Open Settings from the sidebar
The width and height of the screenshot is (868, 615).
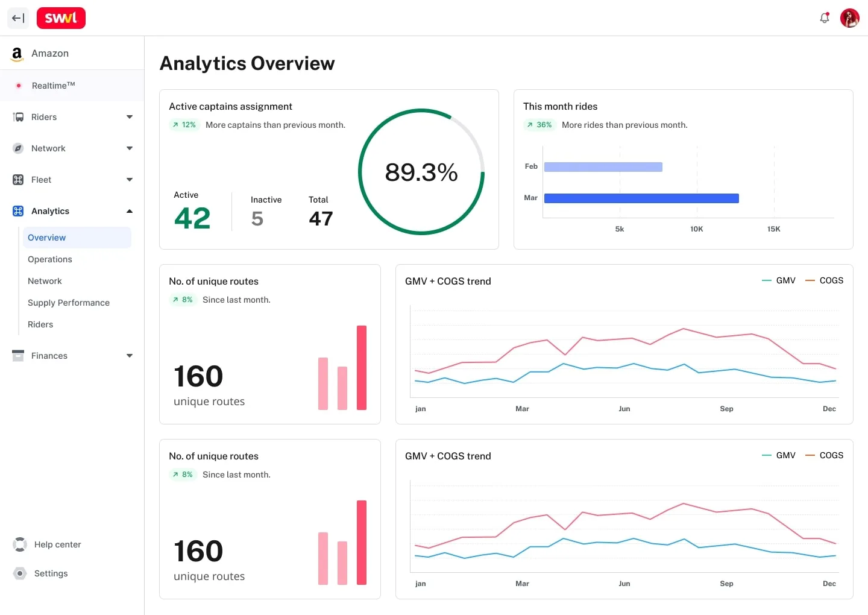coord(51,573)
